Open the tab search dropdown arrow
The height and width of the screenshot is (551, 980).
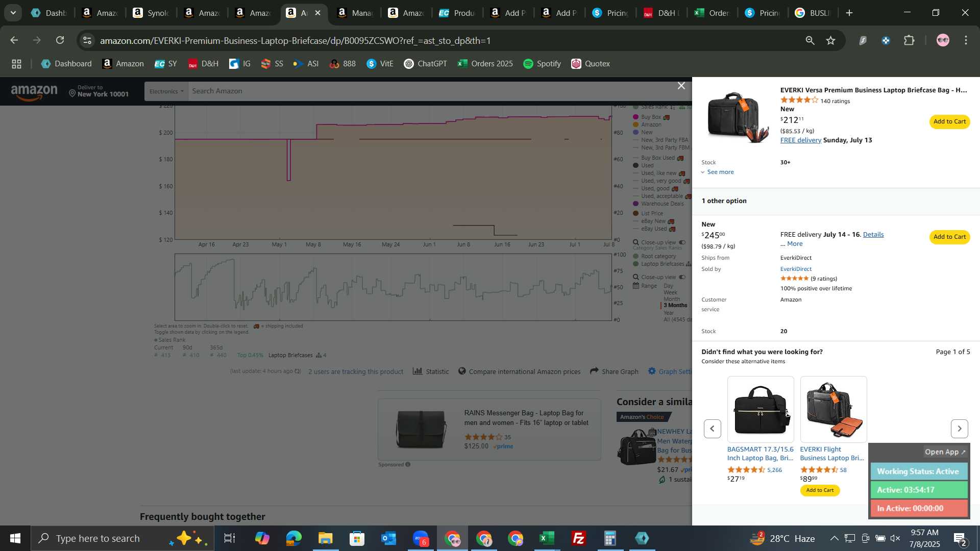pyautogui.click(x=13, y=13)
